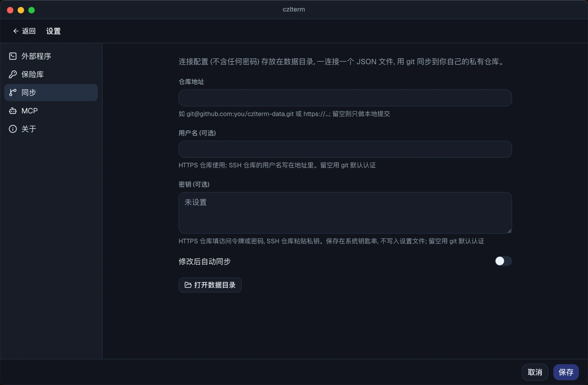Click the 密钥 textarea resize handle
Viewport: 588px width, 385px height.
point(509,231)
